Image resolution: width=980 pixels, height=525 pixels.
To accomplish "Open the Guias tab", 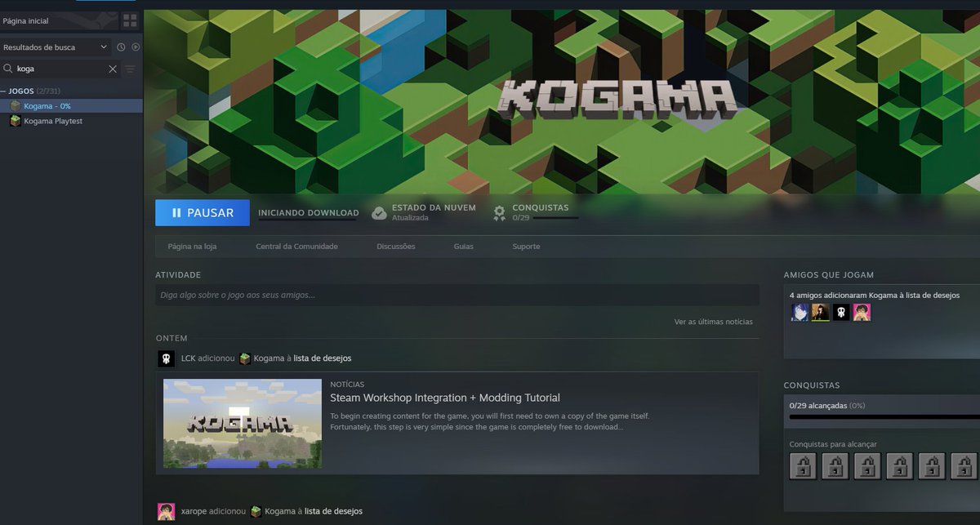I will click(464, 247).
